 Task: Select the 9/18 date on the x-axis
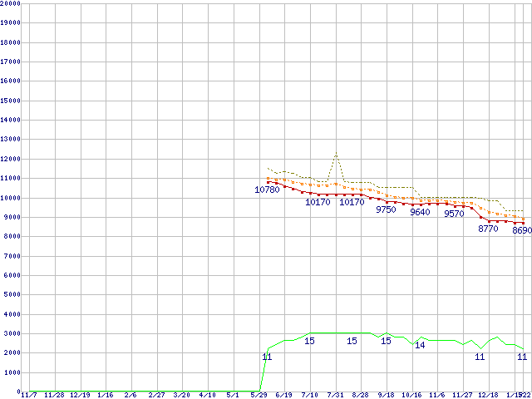point(387,396)
